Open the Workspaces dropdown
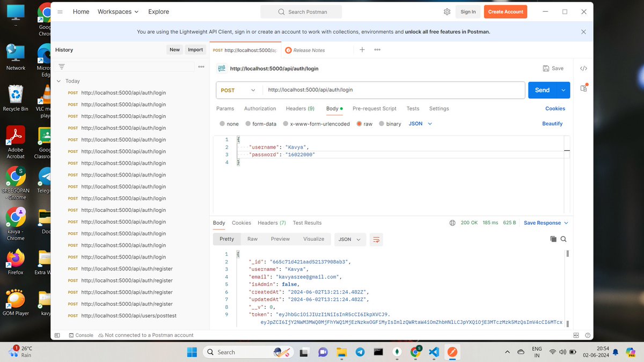The image size is (644, 362). pos(118,12)
